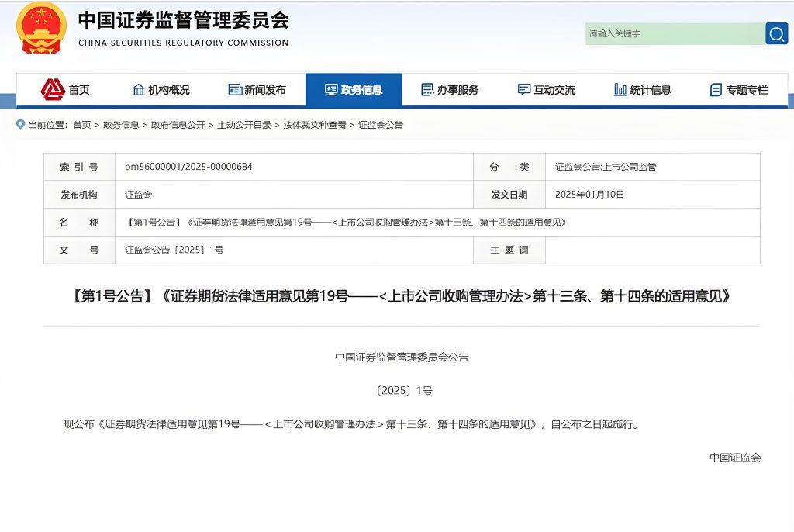The height and width of the screenshot is (532, 794).
Task: Open 主动公开目录 breadcrumb link
Action: pyautogui.click(x=244, y=125)
